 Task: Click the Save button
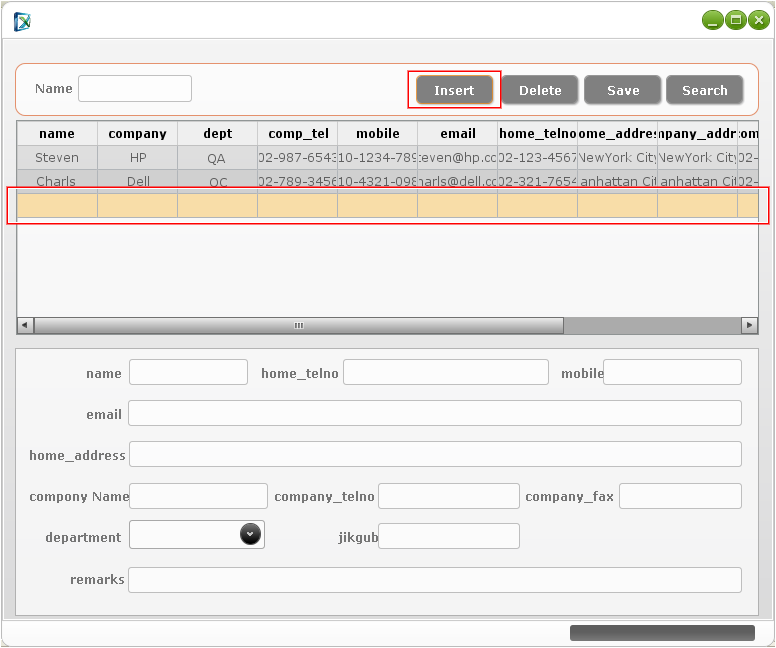[x=623, y=90]
